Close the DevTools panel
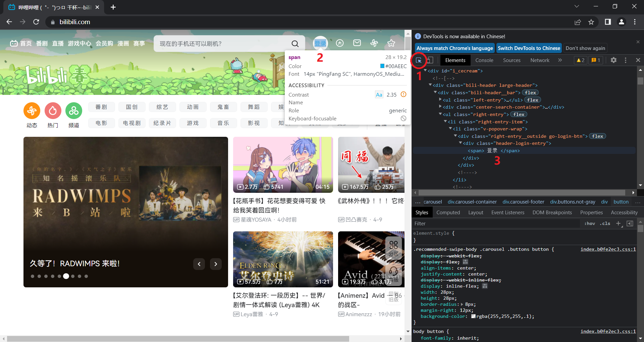This screenshot has height=342, width=644. [638, 60]
